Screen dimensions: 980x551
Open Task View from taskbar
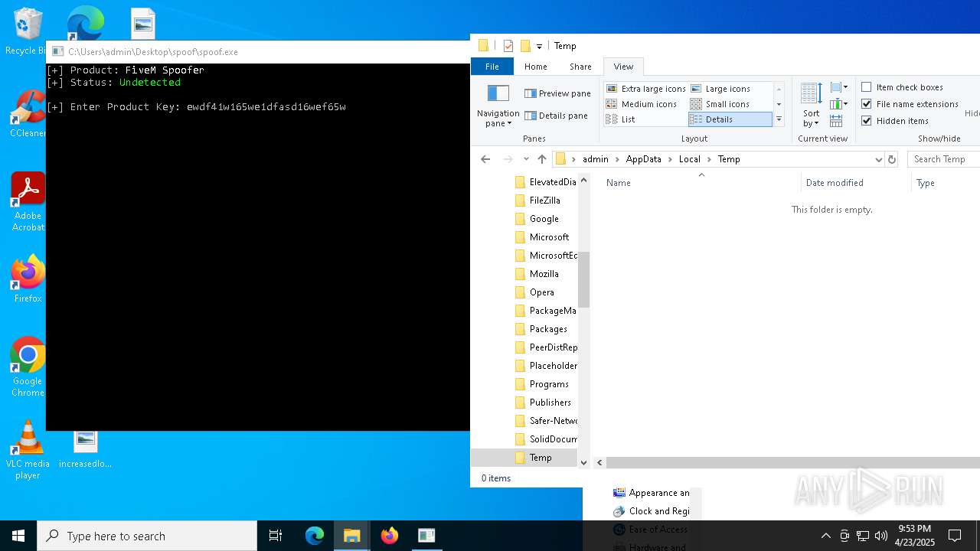coord(276,536)
